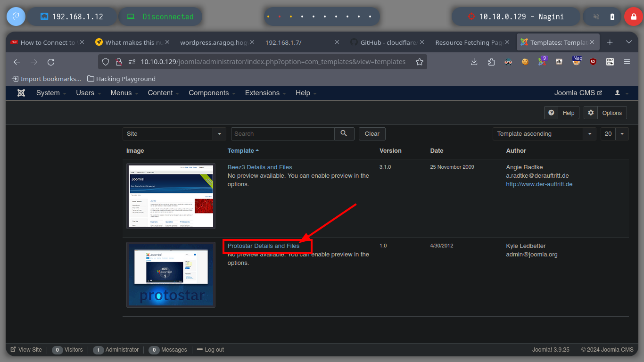Click the Joomla extension icon with badge 9
The width and height of the screenshot is (644, 362).
point(542,62)
